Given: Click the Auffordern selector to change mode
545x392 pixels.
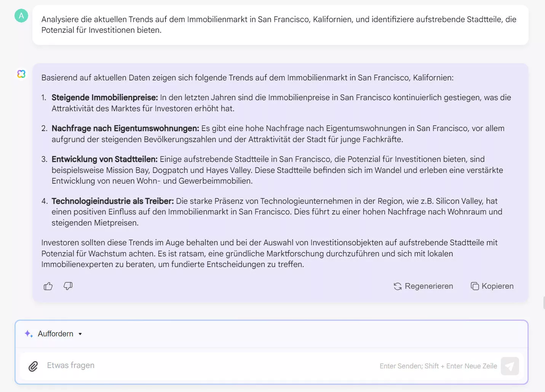Looking at the screenshot, I should pyautogui.click(x=55, y=334).
